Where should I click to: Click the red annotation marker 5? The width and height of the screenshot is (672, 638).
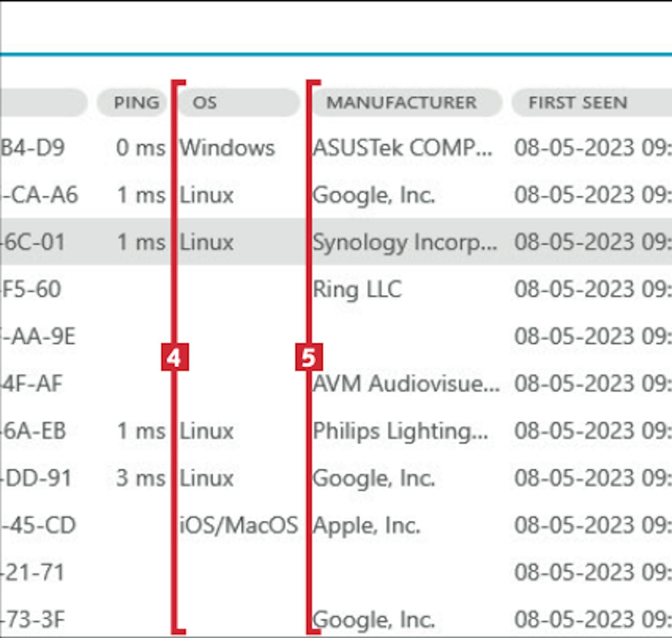tap(309, 357)
